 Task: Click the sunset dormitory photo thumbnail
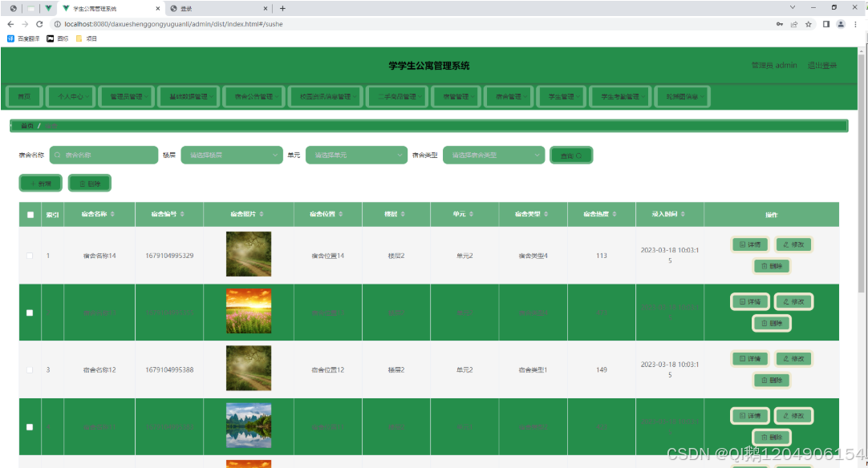pyautogui.click(x=248, y=311)
